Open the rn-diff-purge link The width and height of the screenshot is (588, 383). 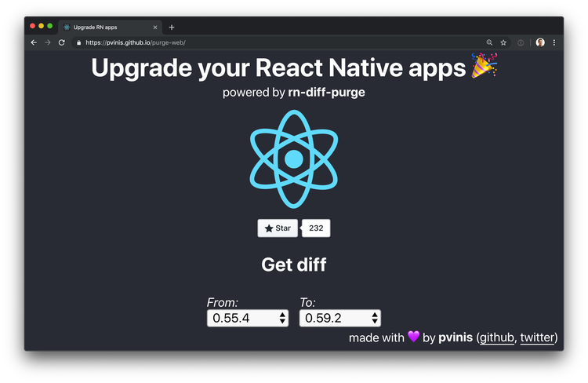pos(326,93)
